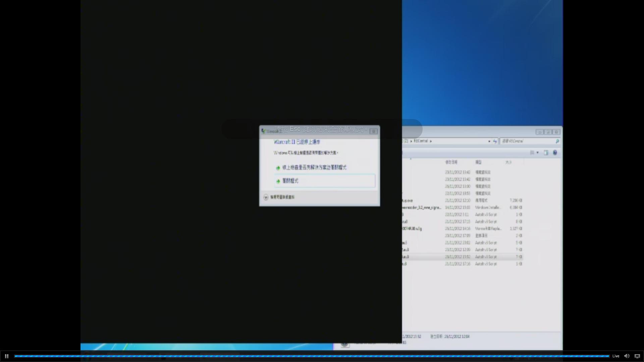Click the date modified column header
644x362 pixels.
(451, 162)
